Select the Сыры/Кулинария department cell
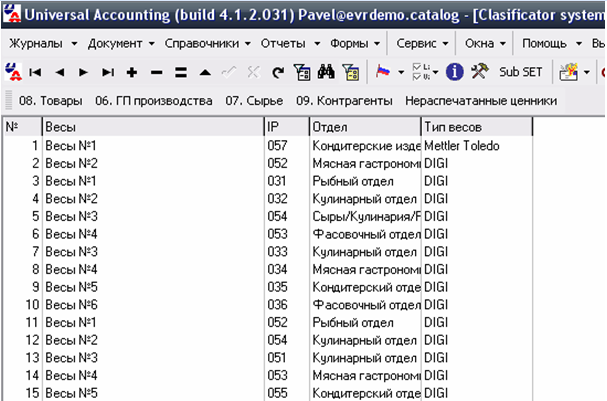This screenshot has height=401, width=607. tap(365, 216)
